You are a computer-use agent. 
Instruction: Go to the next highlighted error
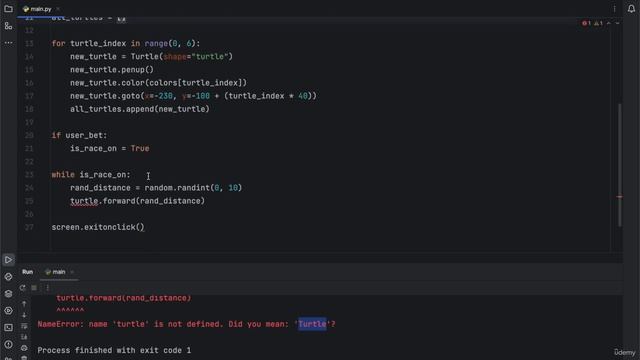tap(617, 23)
